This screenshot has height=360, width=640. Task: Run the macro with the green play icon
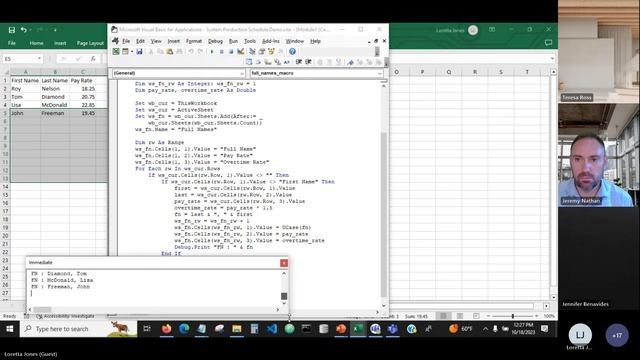click(x=212, y=51)
